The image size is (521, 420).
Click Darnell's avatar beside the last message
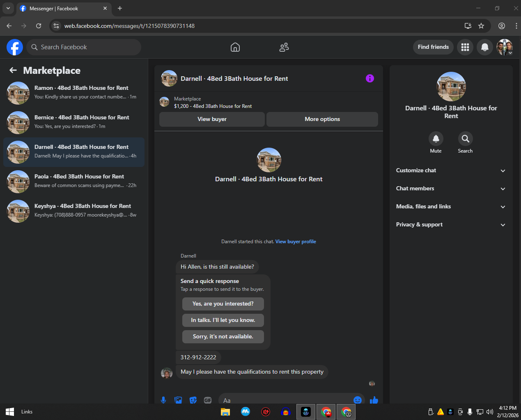[x=167, y=373]
